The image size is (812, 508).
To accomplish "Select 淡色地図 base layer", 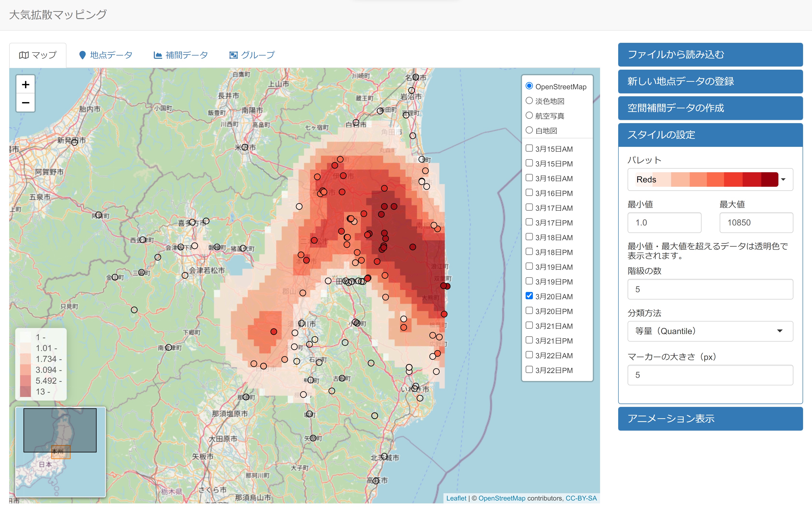I will [x=529, y=101].
